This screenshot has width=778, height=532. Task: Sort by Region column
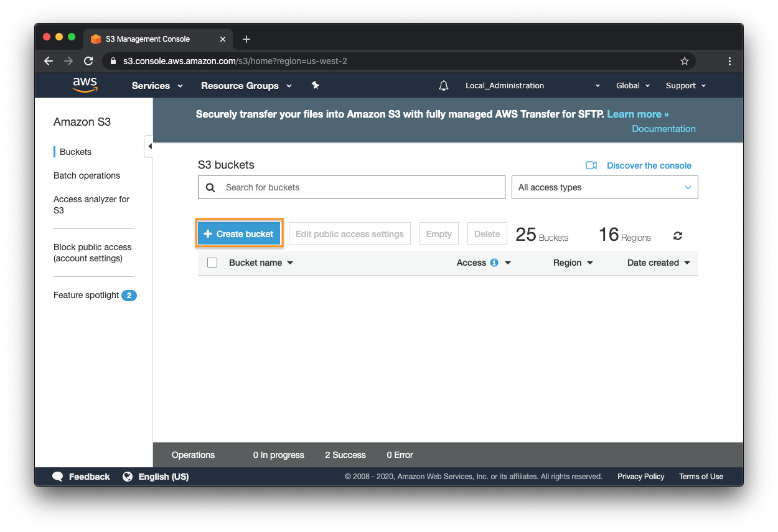pos(573,263)
